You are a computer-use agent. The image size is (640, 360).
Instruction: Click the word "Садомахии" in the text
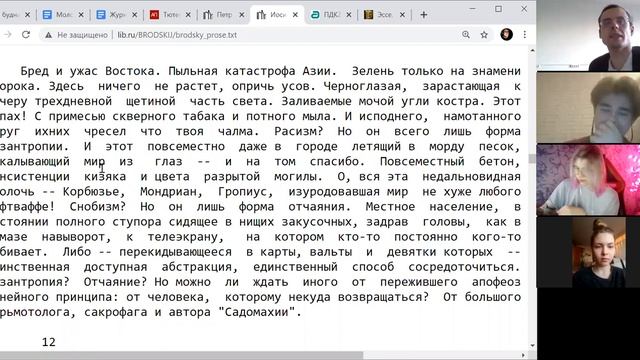pyautogui.click(x=257, y=312)
